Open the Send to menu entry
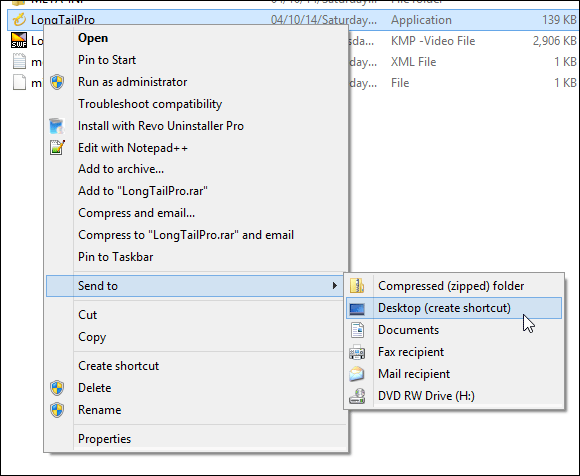 coord(194,286)
